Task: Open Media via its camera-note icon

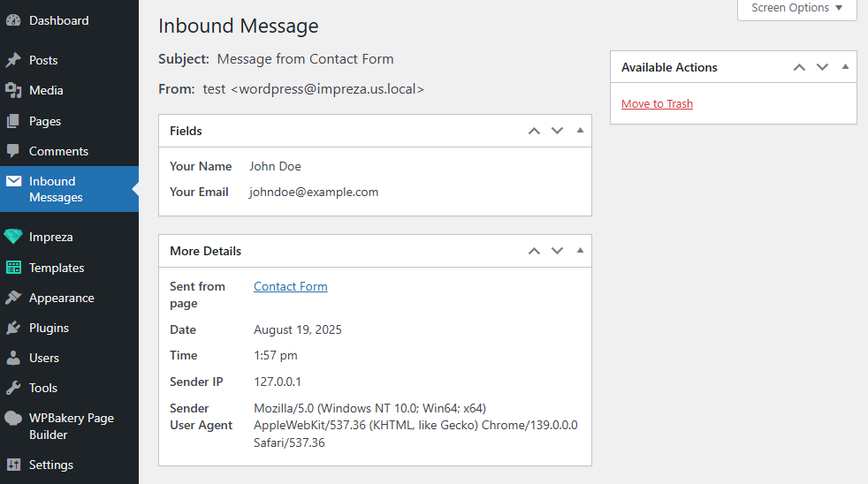Action: (x=13, y=90)
